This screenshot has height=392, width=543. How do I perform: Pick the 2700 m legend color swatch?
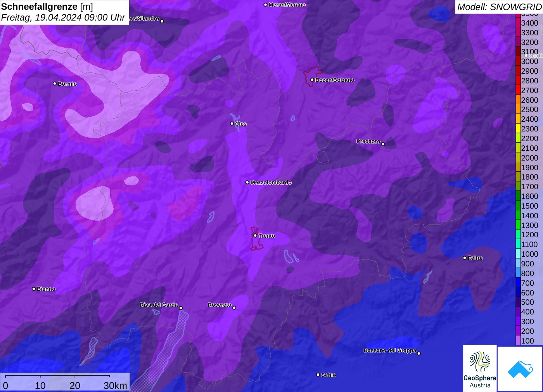click(x=518, y=90)
